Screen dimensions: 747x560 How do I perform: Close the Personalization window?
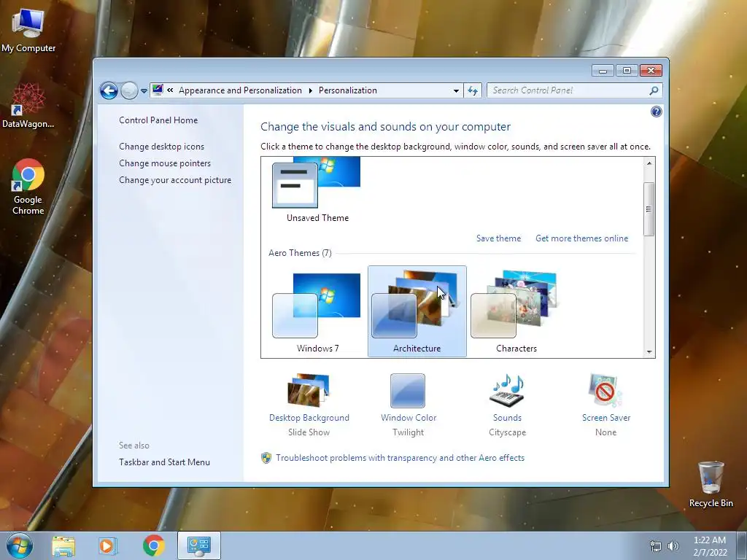(651, 71)
